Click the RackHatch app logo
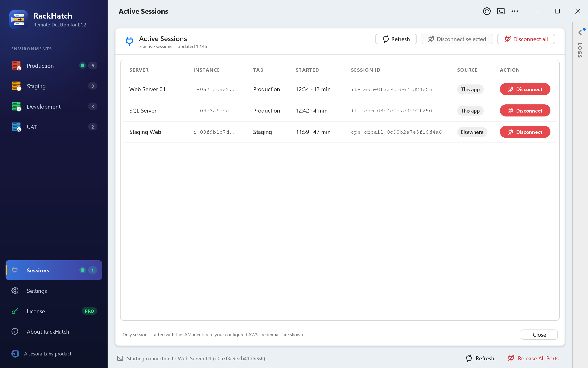The height and width of the screenshot is (368, 588). pyautogui.click(x=19, y=19)
